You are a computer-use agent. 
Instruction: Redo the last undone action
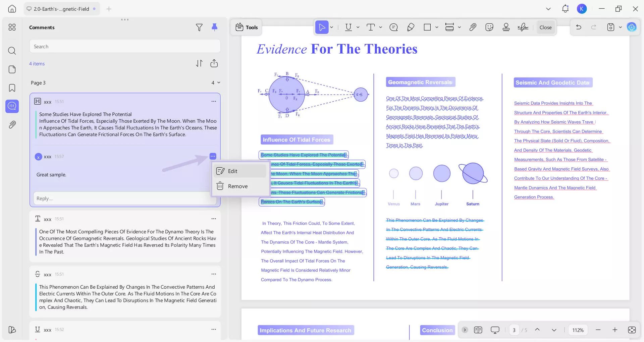(x=594, y=27)
